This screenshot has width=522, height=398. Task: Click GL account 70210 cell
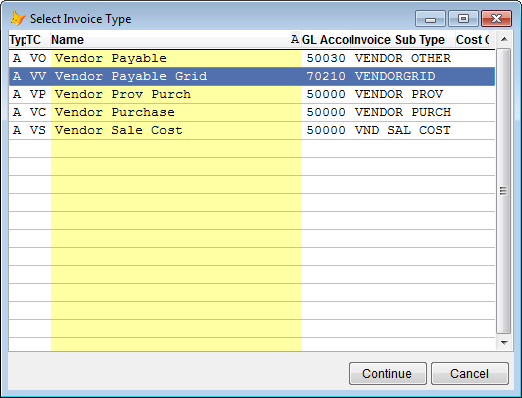tap(326, 76)
